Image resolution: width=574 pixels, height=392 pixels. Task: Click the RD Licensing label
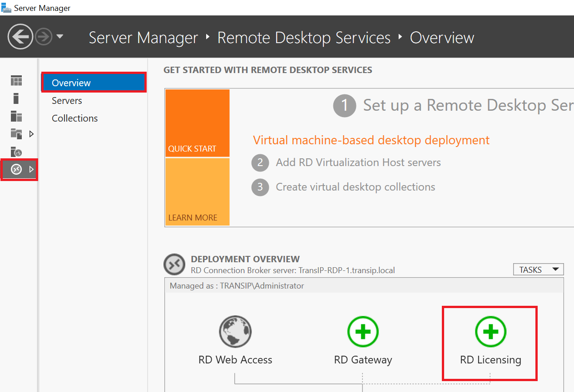point(490,360)
